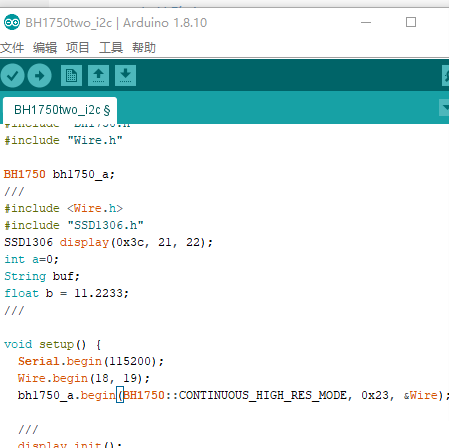Click the '#include "SSD1306.h"' line

coord(74,225)
